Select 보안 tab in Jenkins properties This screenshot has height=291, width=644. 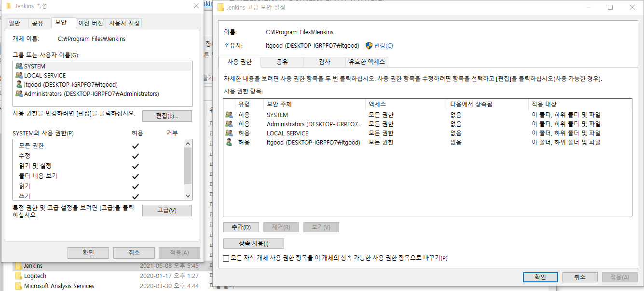[61, 23]
